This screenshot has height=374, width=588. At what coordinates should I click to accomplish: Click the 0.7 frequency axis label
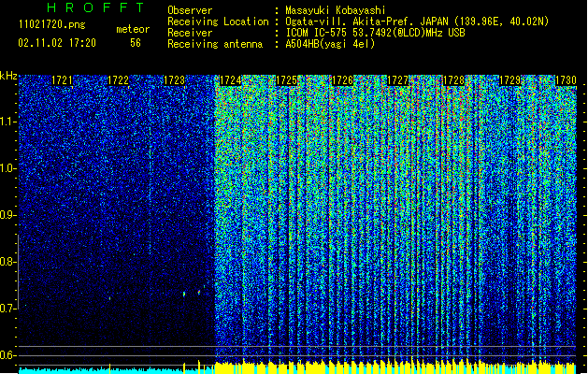7,309
